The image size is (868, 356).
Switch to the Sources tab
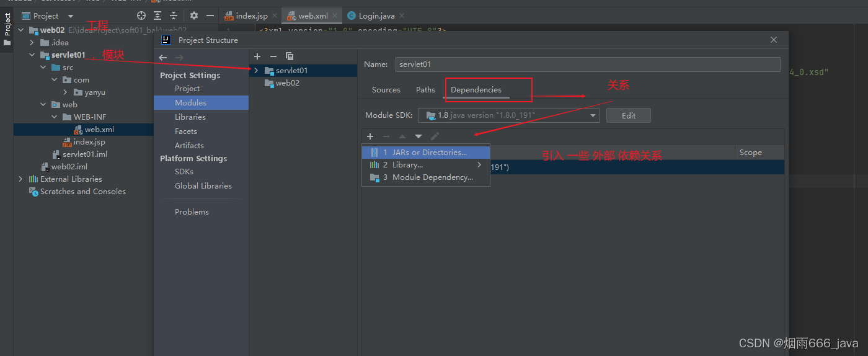386,90
